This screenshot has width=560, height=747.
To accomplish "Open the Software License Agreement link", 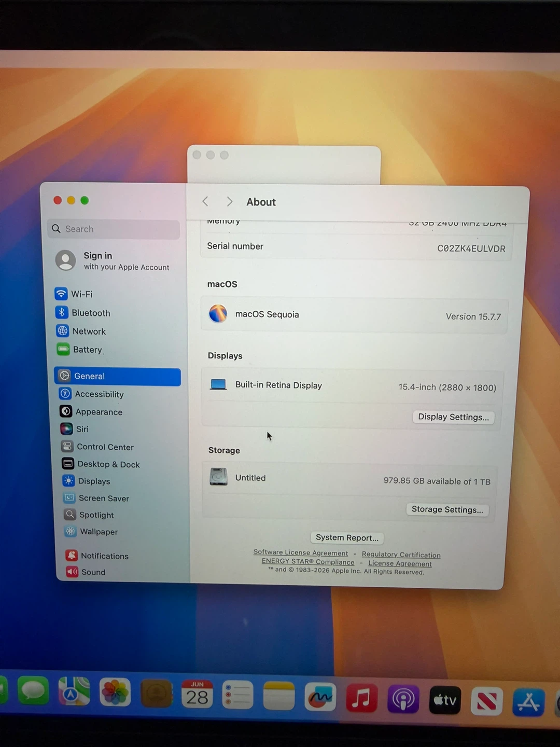I will pyautogui.click(x=301, y=552).
